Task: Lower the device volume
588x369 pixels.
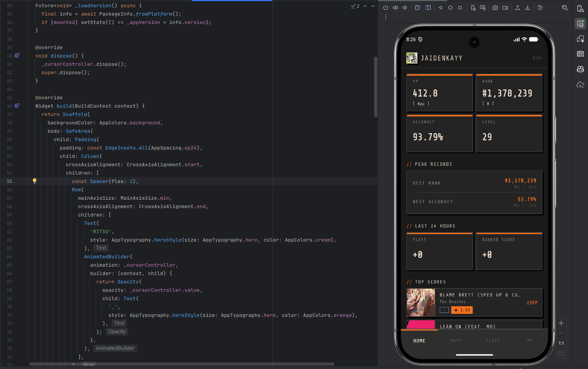Action: coord(405,8)
